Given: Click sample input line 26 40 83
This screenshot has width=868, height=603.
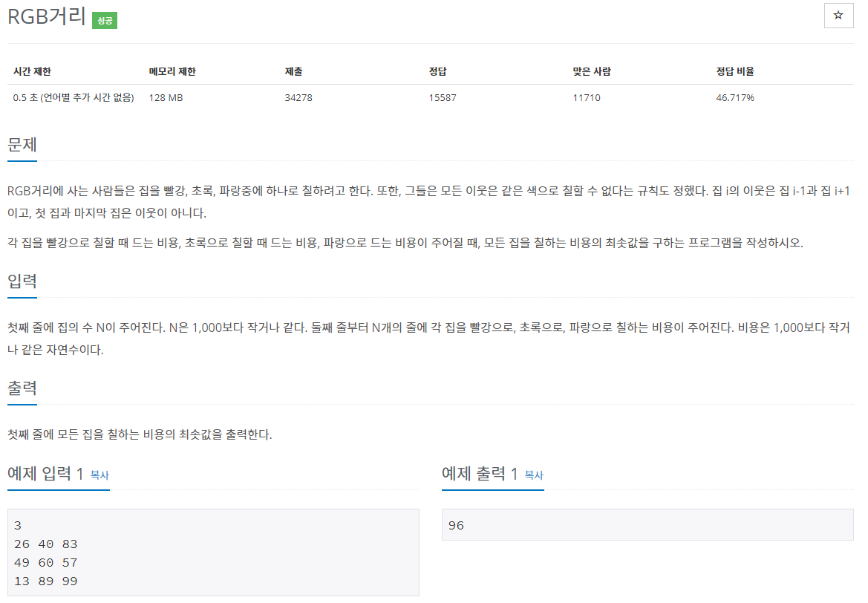Looking at the screenshot, I should tap(46, 544).
